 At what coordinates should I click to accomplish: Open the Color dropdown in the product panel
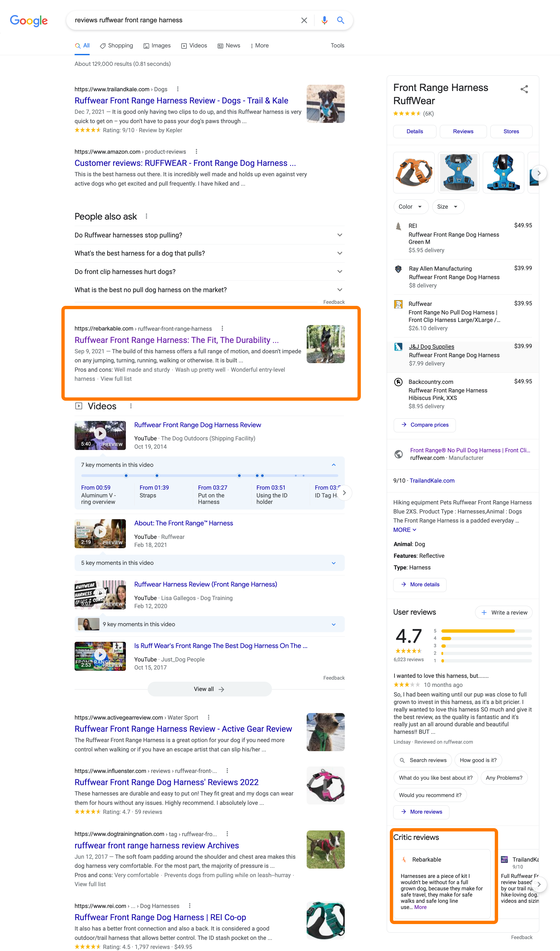point(411,207)
